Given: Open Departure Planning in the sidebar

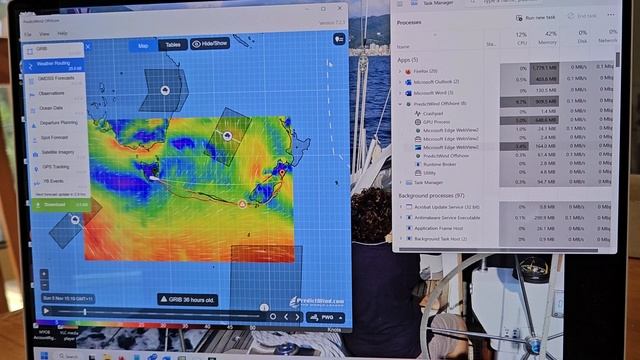Looking at the screenshot, I should 57,123.
